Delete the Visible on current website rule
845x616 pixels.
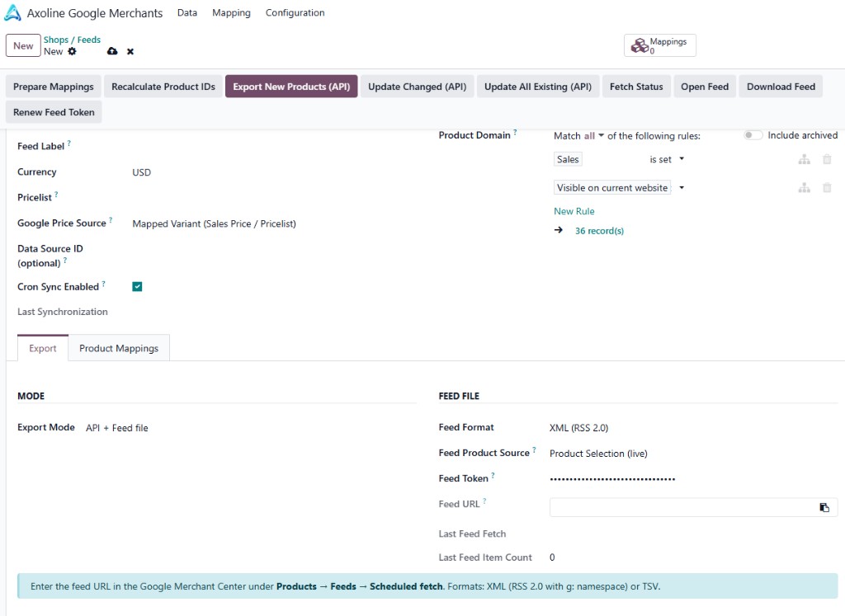pyautogui.click(x=827, y=188)
